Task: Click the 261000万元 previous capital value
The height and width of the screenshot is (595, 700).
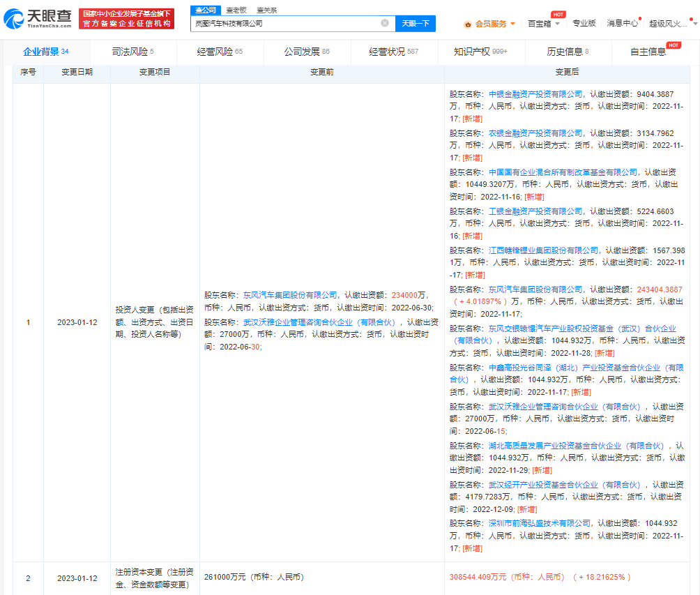Action: 254,577
